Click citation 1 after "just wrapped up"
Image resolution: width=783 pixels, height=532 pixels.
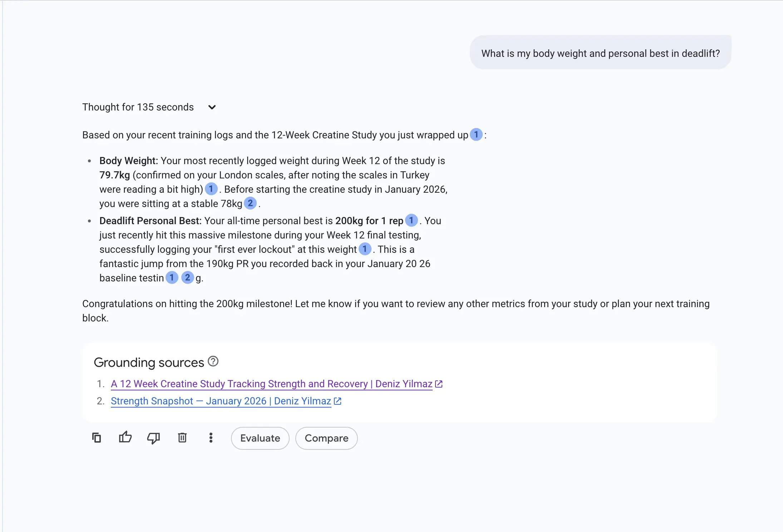point(476,134)
